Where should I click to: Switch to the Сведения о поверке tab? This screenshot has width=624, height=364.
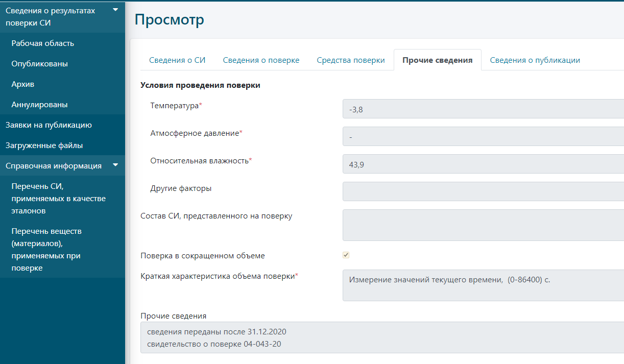(x=261, y=60)
